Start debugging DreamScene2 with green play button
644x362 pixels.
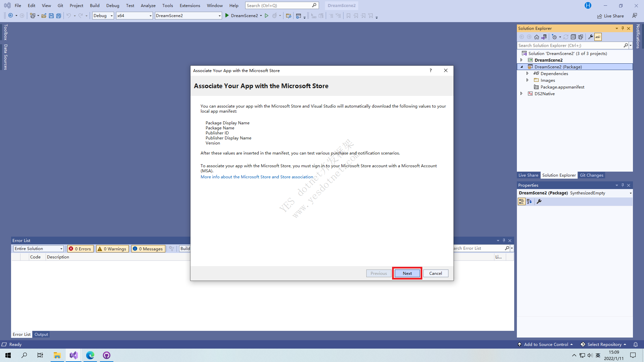coord(227,15)
